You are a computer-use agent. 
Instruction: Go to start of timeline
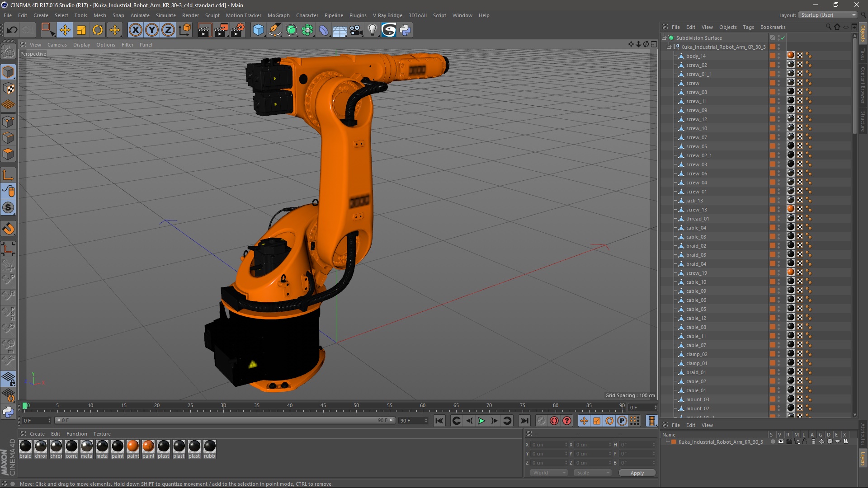point(439,421)
